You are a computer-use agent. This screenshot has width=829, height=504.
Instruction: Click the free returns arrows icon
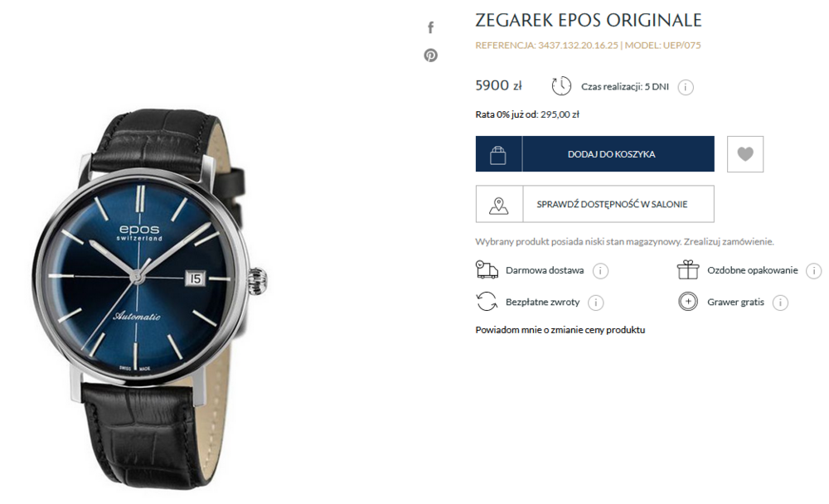click(x=487, y=302)
